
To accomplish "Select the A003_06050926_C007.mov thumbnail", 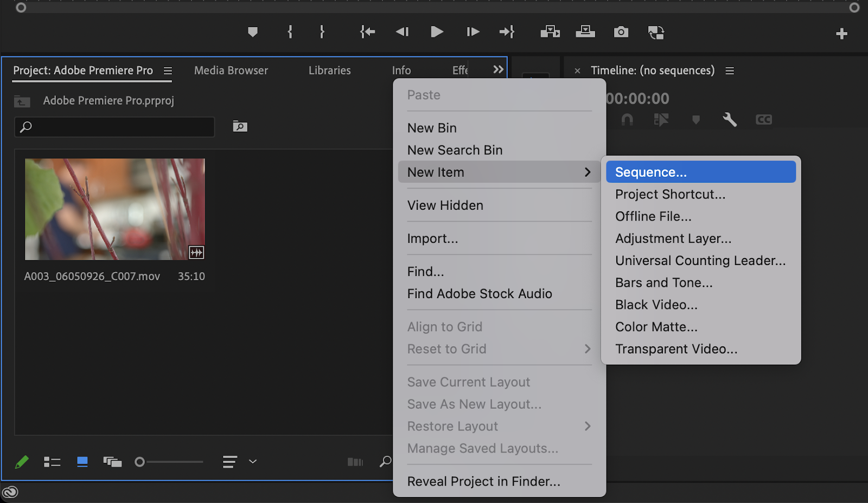I will (x=115, y=209).
